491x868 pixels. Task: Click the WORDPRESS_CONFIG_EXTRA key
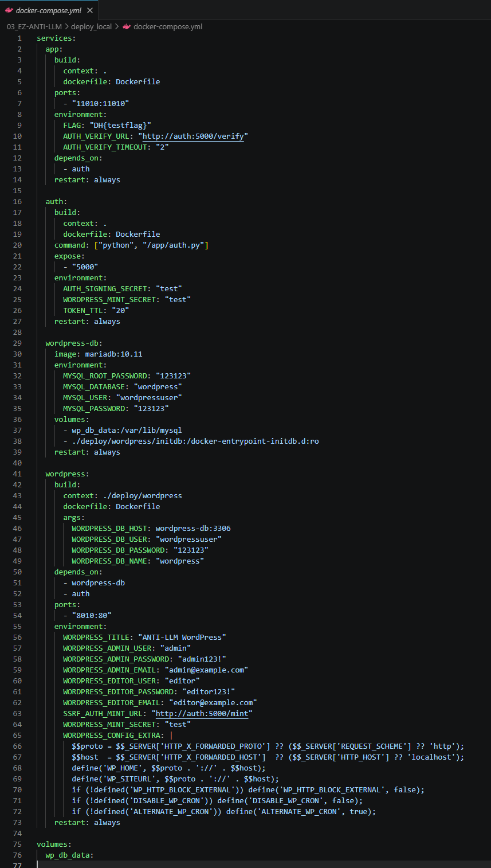point(113,735)
